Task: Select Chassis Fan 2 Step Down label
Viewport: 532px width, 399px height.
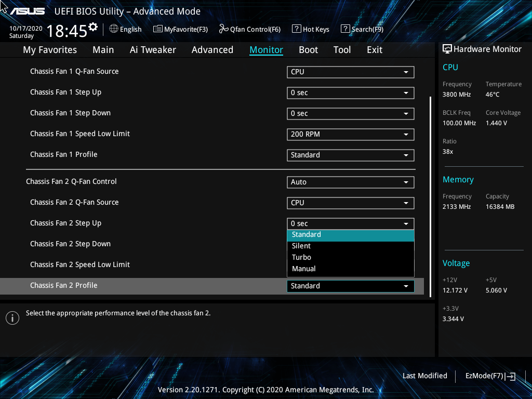Action: point(70,244)
